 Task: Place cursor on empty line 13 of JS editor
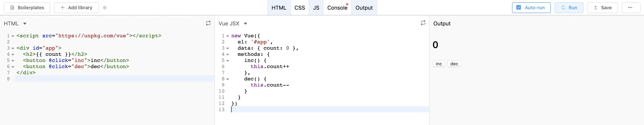tap(329, 109)
